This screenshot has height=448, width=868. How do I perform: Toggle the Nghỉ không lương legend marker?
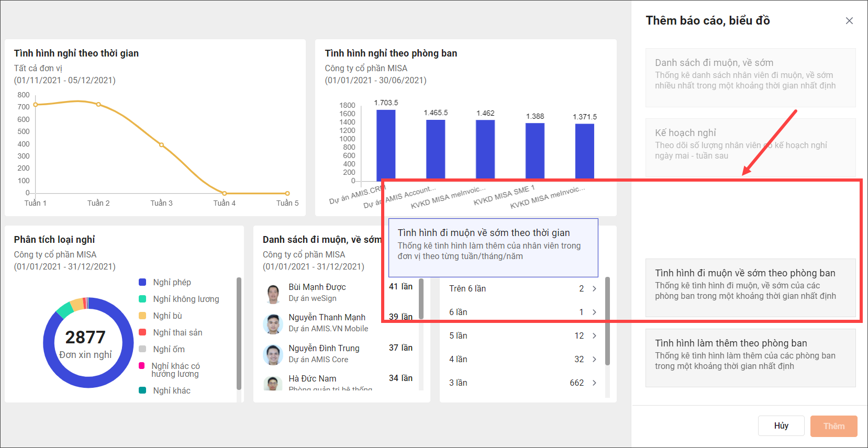142,299
